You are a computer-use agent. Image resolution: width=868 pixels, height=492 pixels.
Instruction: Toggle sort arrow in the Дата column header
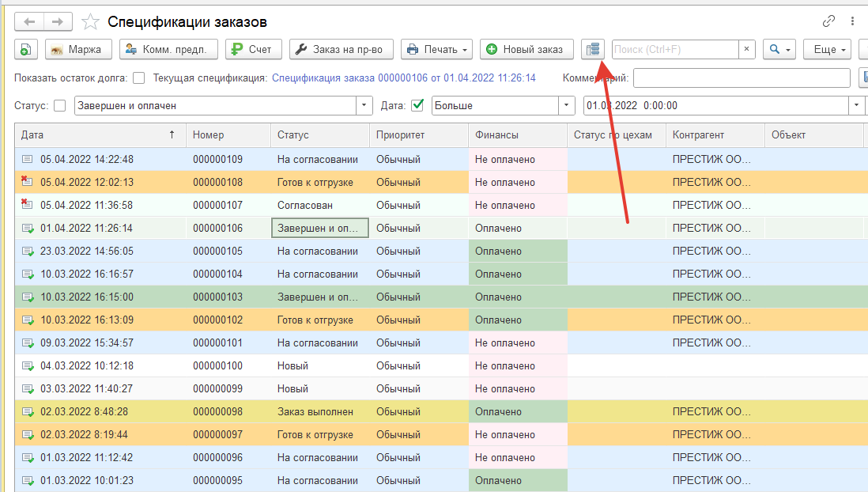point(172,134)
